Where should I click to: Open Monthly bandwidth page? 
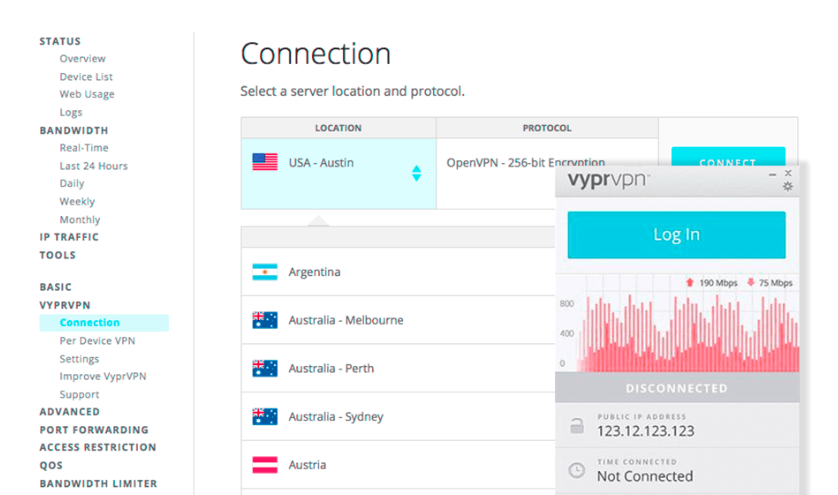[x=80, y=220]
